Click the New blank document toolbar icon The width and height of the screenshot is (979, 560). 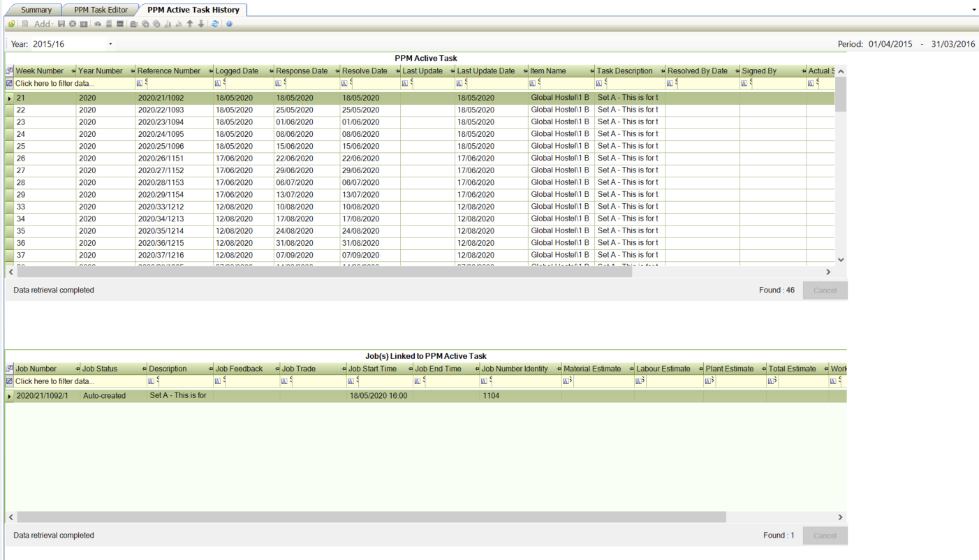25,24
